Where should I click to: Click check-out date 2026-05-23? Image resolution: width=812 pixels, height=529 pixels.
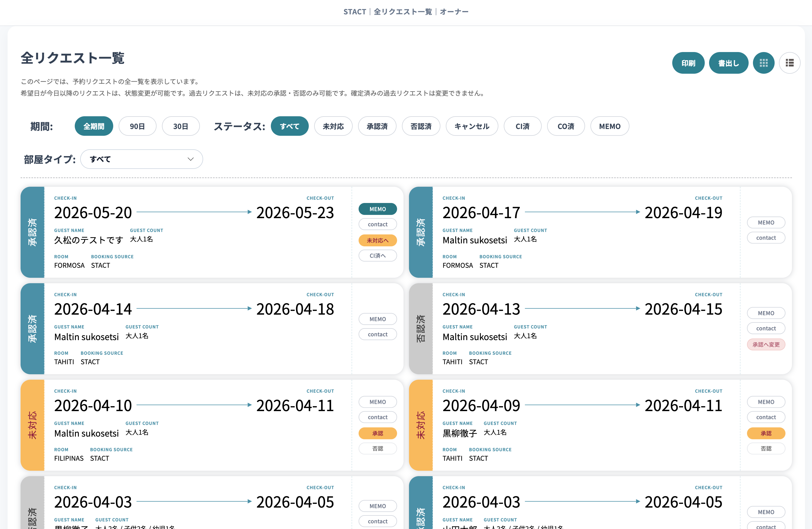pos(295,213)
